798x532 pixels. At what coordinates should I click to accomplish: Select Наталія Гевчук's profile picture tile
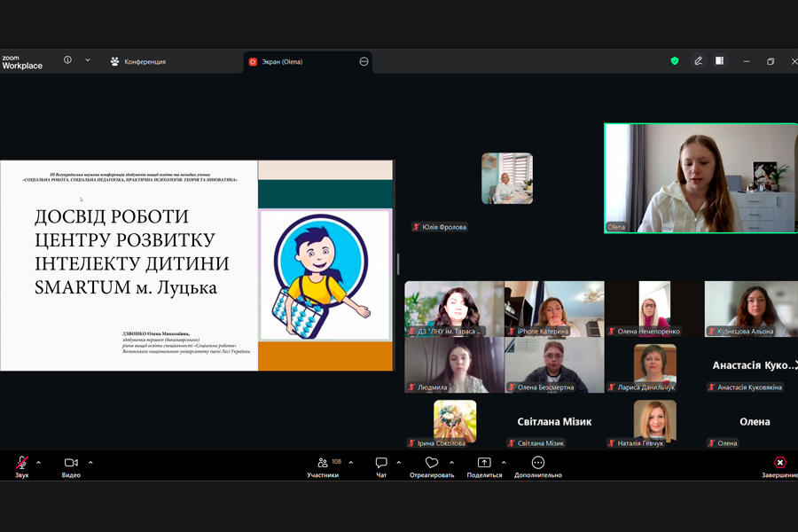pyautogui.click(x=655, y=420)
